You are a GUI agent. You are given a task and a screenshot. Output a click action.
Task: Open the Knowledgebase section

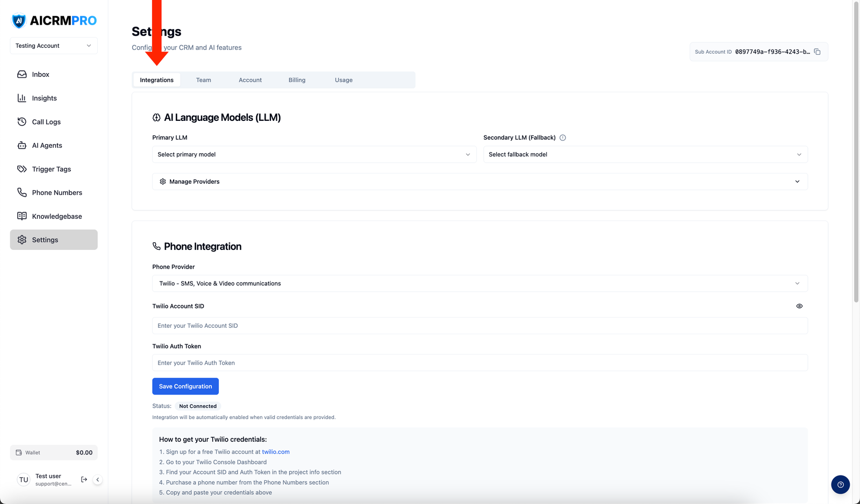tap(54, 216)
